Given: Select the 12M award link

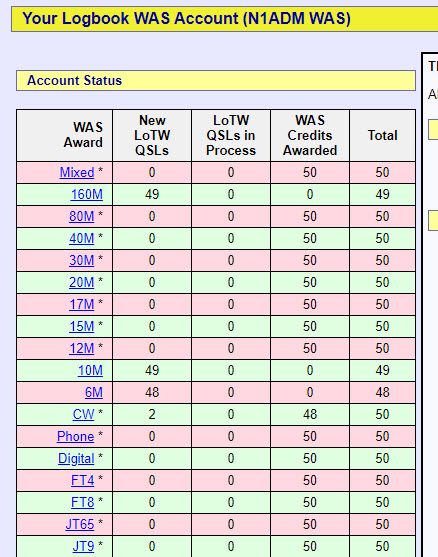Looking at the screenshot, I should pyautogui.click(x=81, y=349).
